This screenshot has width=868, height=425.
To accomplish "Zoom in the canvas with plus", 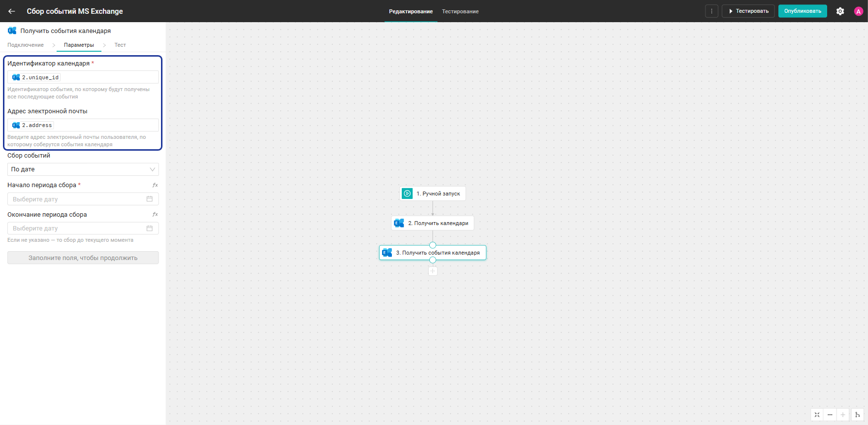I will click(x=843, y=415).
